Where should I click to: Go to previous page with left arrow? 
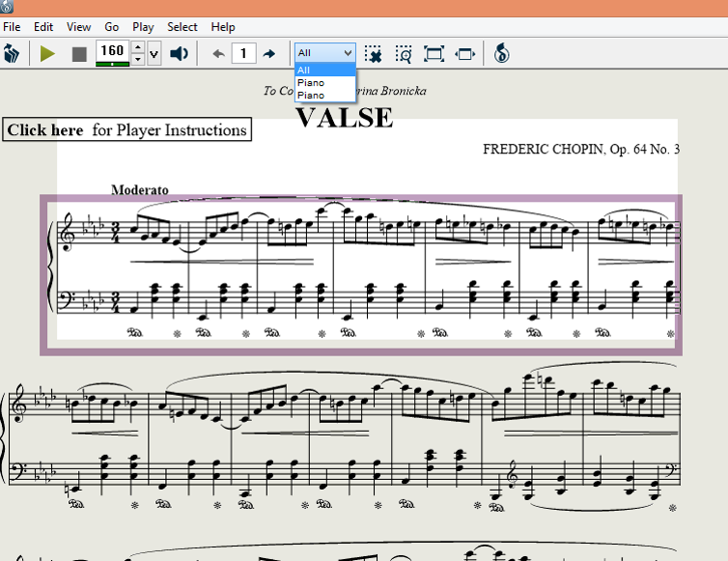point(218,53)
